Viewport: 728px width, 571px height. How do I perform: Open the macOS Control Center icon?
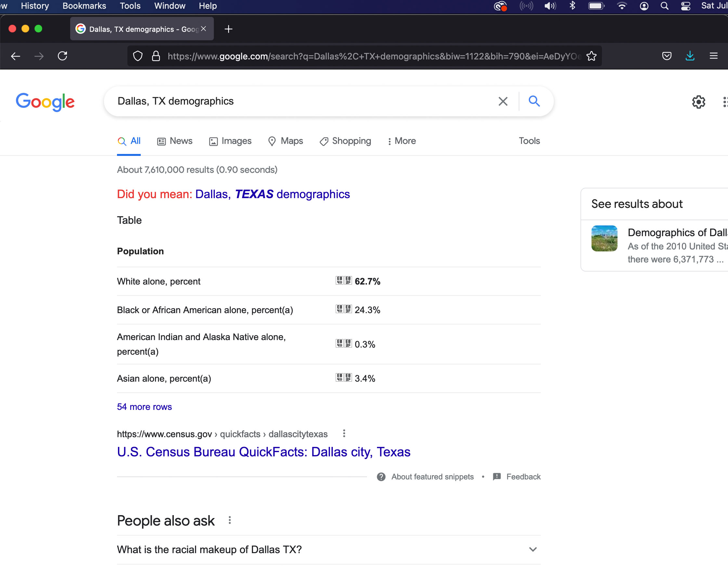[685, 6]
